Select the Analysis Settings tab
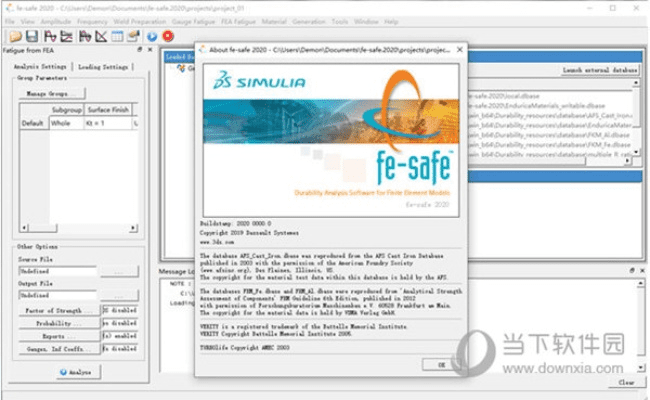This screenshot has width=650, height=400. click(39, 67)
